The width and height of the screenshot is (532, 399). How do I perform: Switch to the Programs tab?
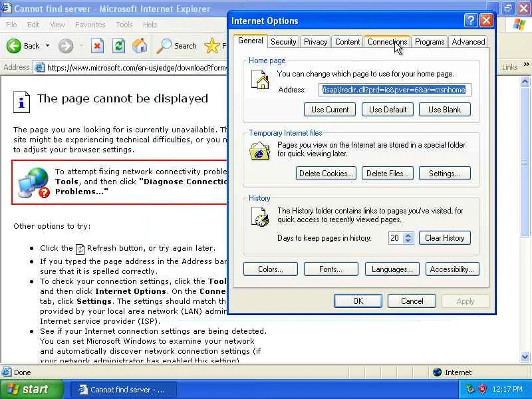click(430, 42)
